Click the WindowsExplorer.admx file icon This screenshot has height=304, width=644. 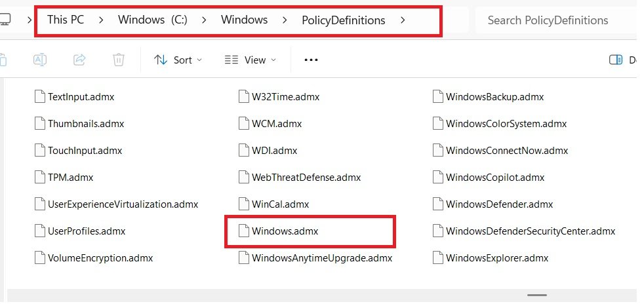(438, 257)
